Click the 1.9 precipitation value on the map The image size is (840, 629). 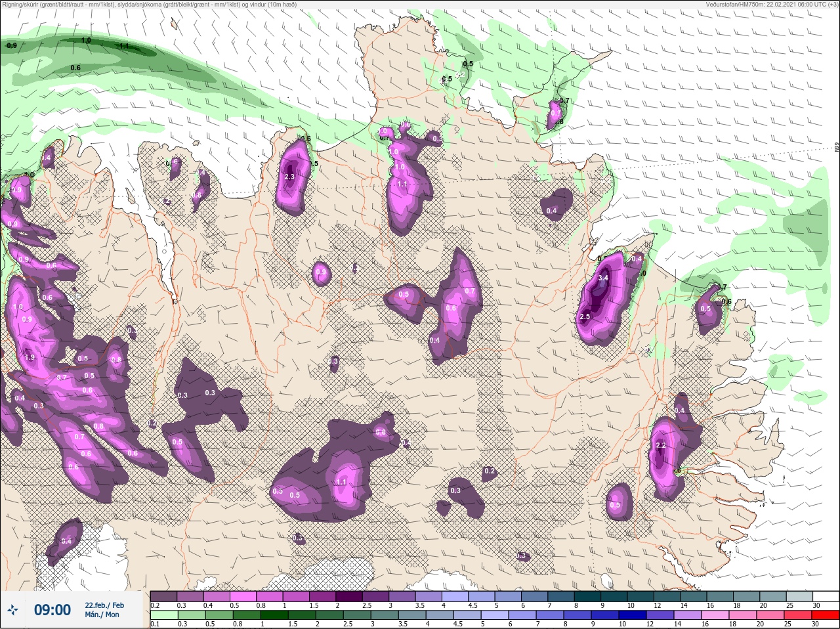coord(30,358)
